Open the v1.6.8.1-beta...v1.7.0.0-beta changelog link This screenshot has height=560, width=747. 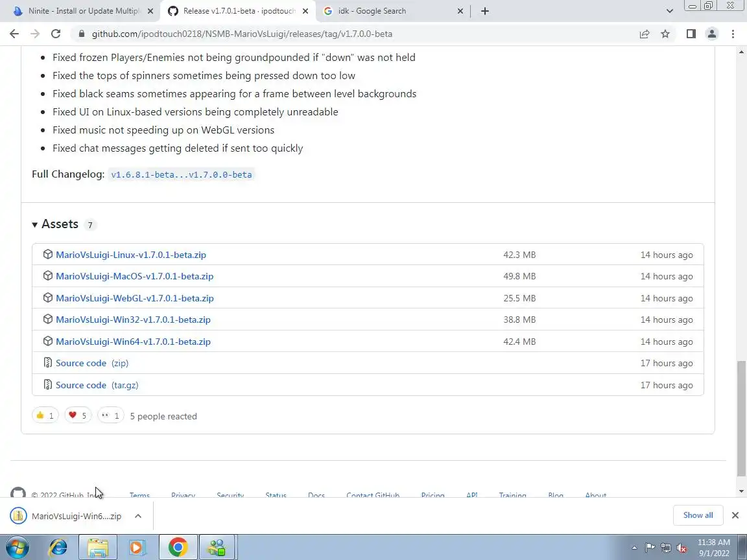point(181,175)
